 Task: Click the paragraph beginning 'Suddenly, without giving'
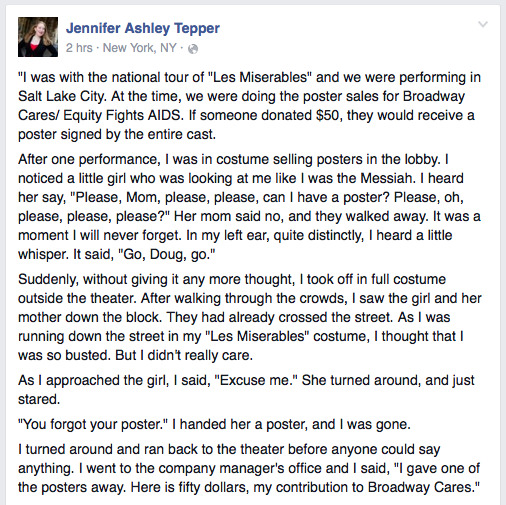[249, 317]
